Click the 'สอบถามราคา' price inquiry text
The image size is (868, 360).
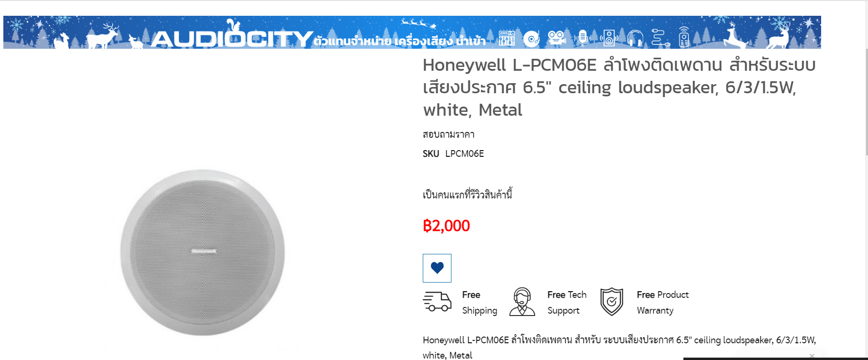[449, 134]
